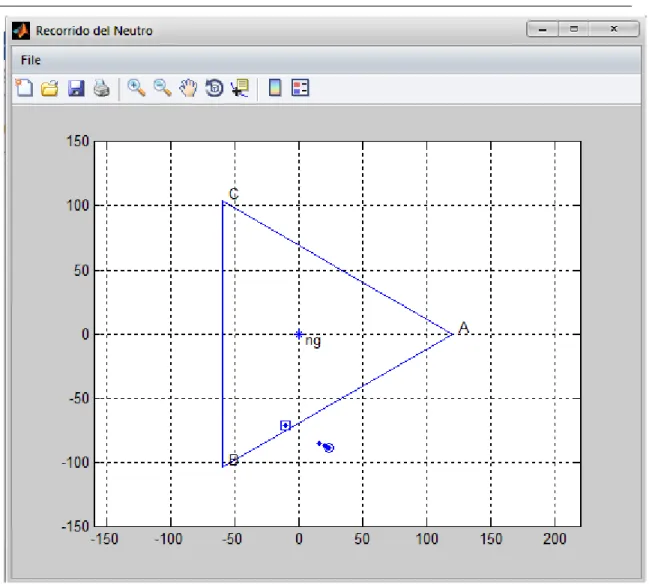Open the File menu

[x=31, y=60]
